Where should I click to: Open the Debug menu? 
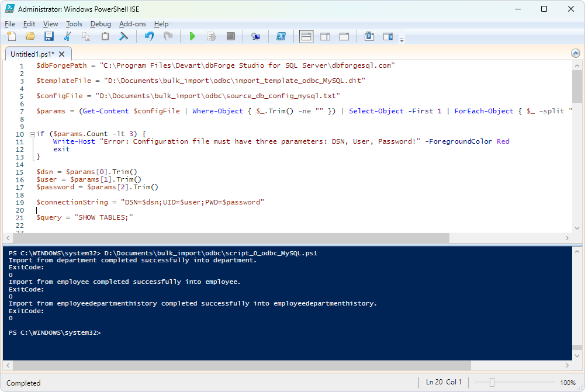pos(101,24)
